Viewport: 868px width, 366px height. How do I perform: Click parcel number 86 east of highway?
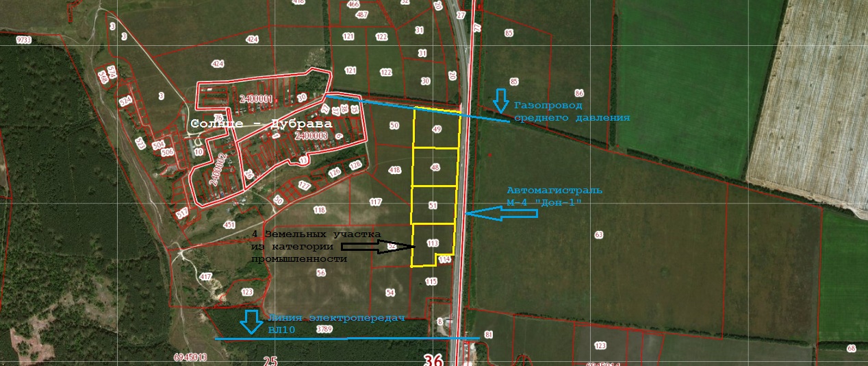(579, 93)
